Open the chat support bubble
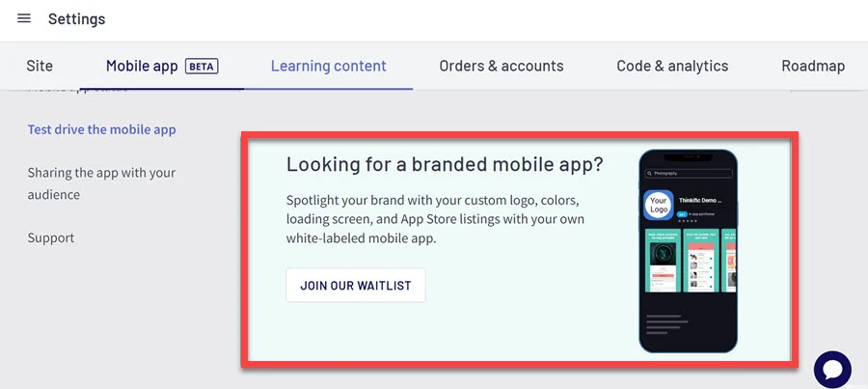The image size is (868, 389). pyautogui.click(x=832, y=369)
